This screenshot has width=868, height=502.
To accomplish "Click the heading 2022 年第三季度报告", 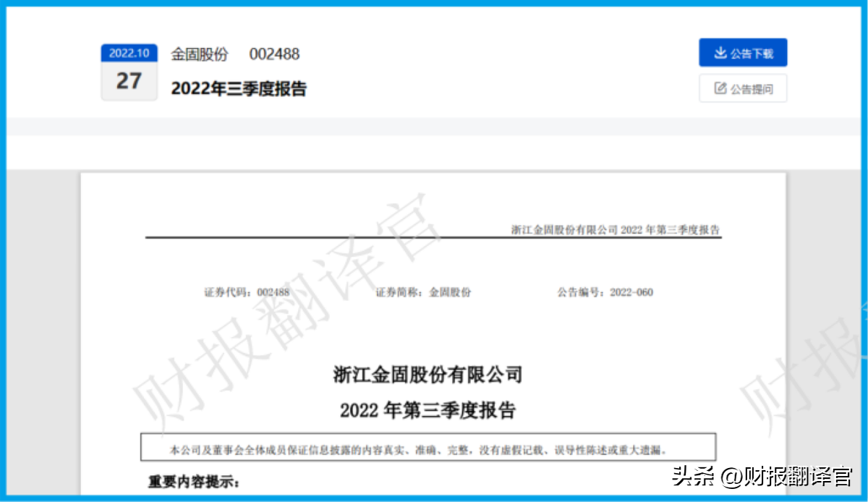I will (427, 410).
